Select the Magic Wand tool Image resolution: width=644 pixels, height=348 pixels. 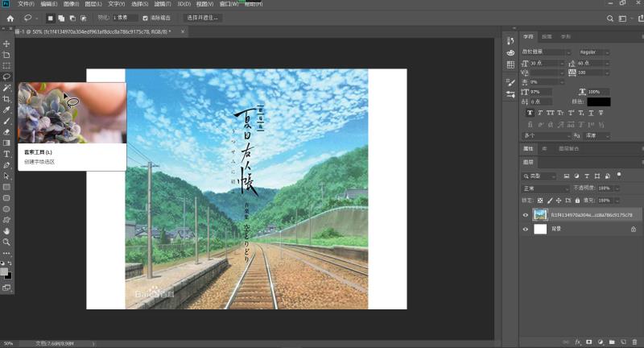pos(6,88)
